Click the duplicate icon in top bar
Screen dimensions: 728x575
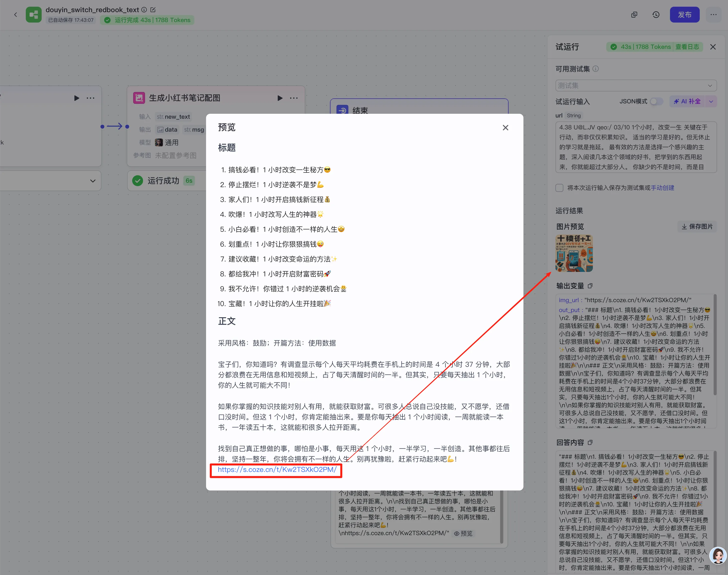634,14
